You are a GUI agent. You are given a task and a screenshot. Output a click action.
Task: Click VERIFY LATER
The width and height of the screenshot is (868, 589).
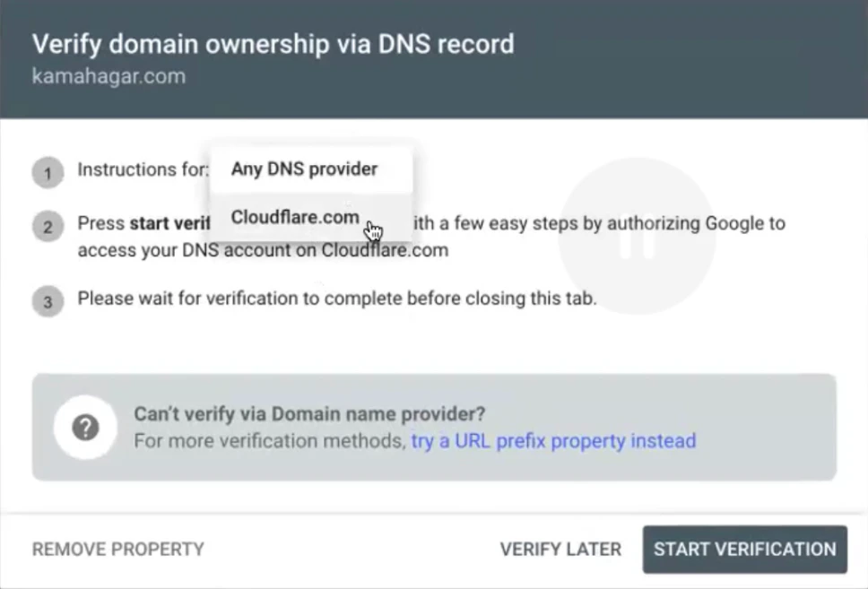click(x=560, y=549)
